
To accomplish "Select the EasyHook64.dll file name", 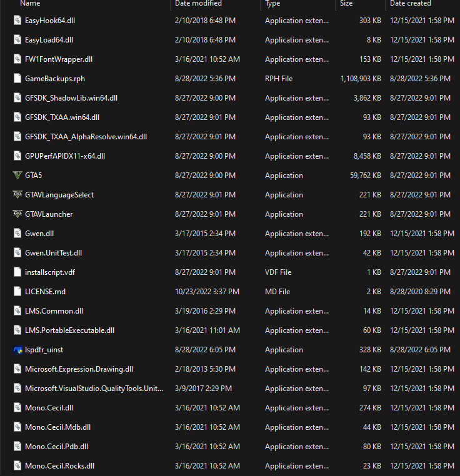I will 50,21.
